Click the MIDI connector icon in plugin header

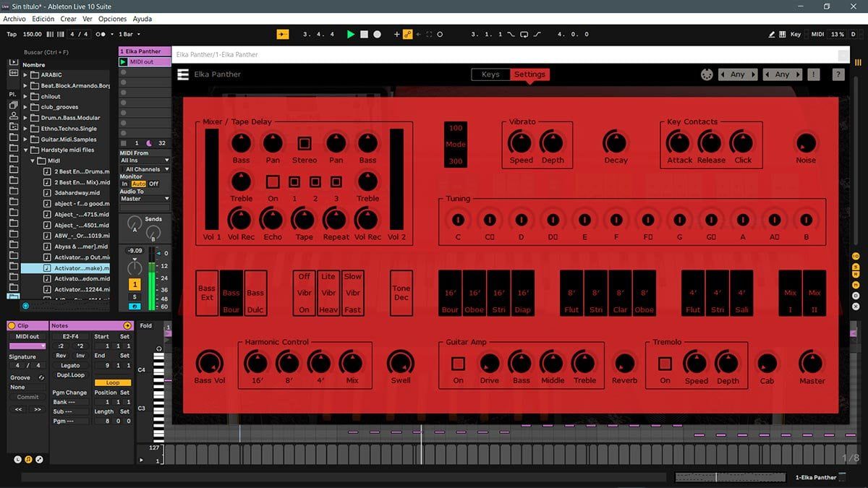[707, 74]
